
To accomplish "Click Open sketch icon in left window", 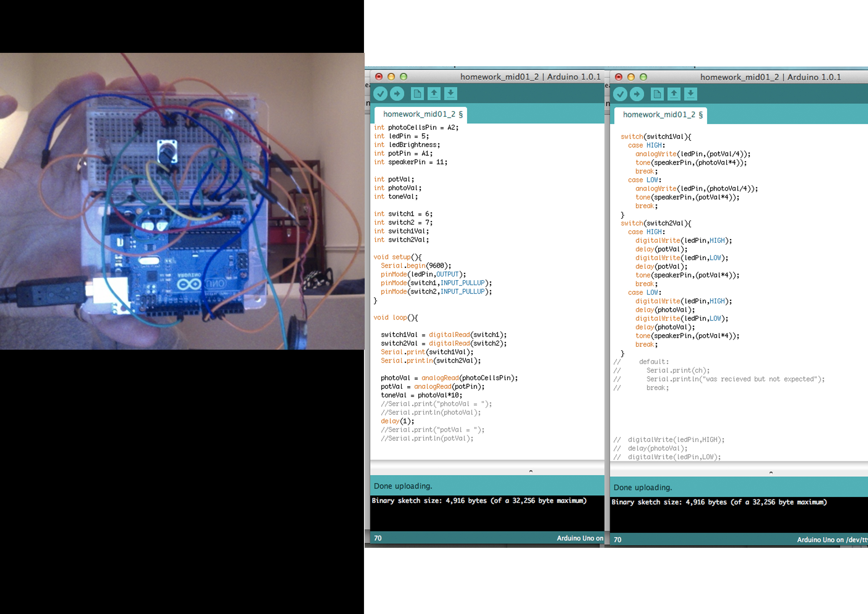I will [x=434, y=94].
